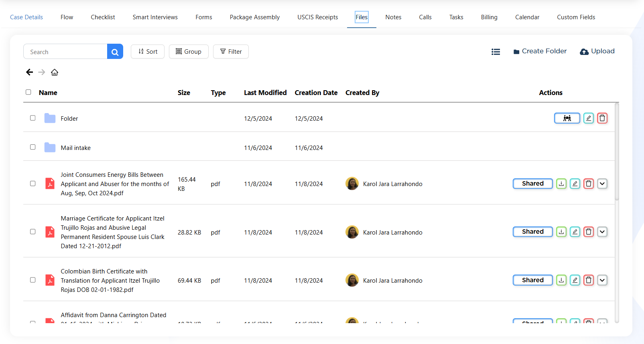Viewport: 644px width, 344px height.
Task: Edit the Joint Consumers Energy Bills file
Action: pyautogui.click(x=575, y=184)
